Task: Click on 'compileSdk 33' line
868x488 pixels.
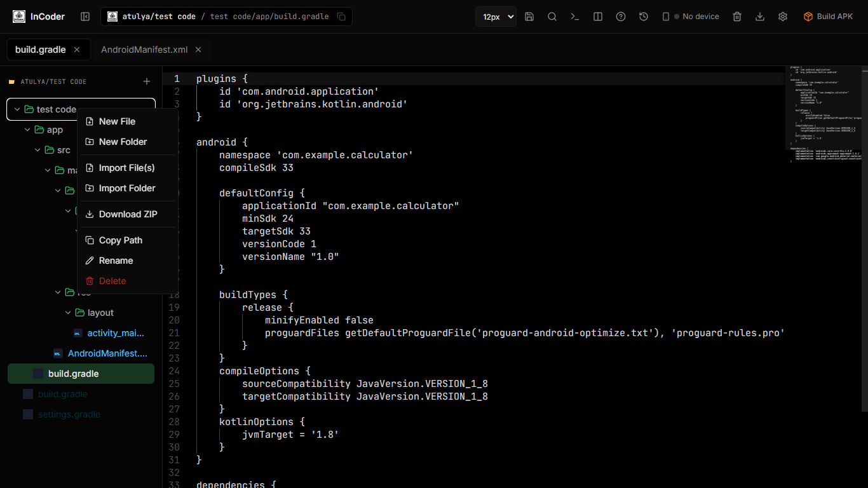Action: [x=256, y=168]
